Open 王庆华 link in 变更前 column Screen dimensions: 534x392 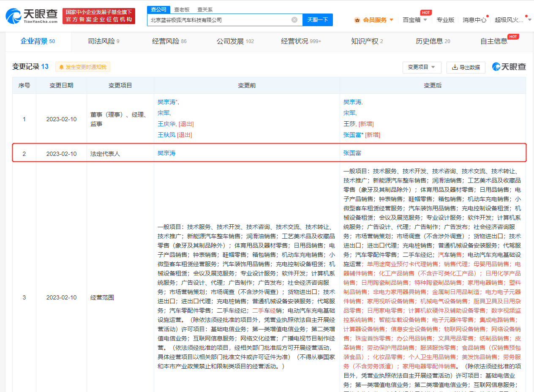166,124
